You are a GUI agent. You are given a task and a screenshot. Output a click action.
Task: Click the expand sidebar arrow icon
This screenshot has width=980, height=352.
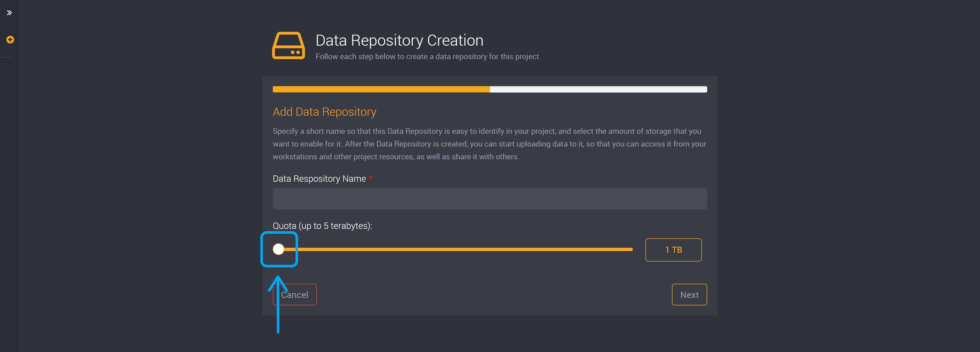9,12
